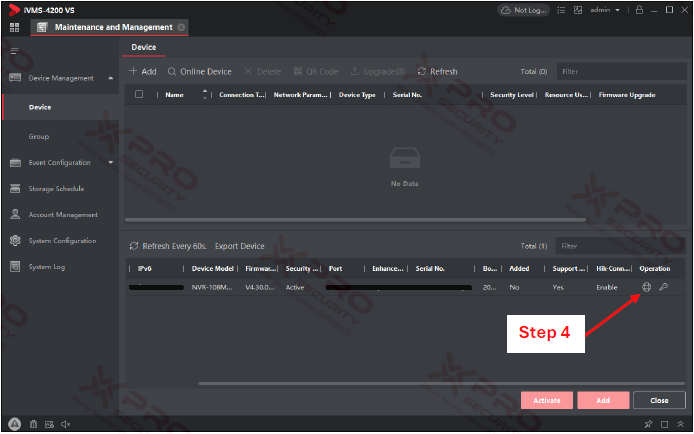This screenshot has width=694, height=434.
Task: Click the Event Configuration icon
Action: click(x=15, y=163)
